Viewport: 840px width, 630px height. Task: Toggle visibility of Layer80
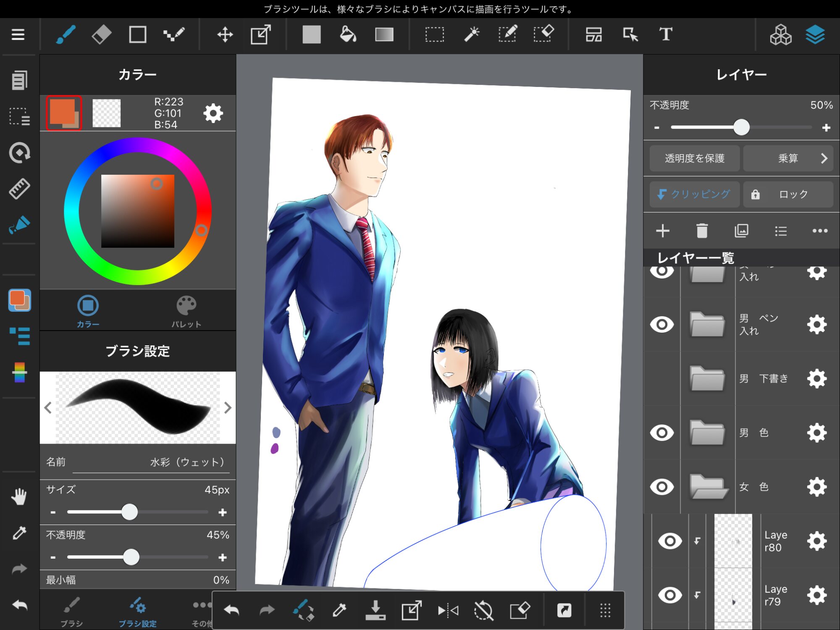(x=670, y=541)
